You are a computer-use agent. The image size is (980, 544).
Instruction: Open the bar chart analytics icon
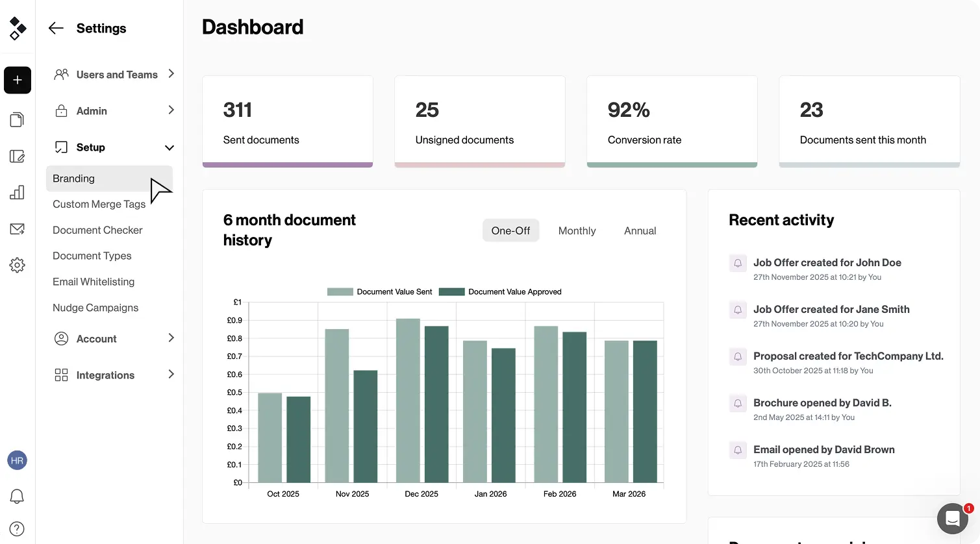(x=18, y=192)
